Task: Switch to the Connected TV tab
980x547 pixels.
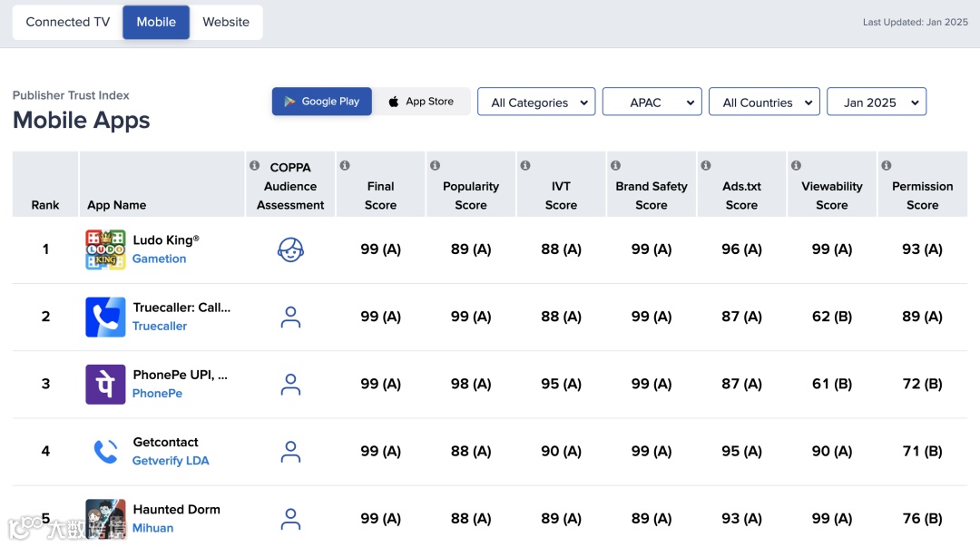Action: 68,22
